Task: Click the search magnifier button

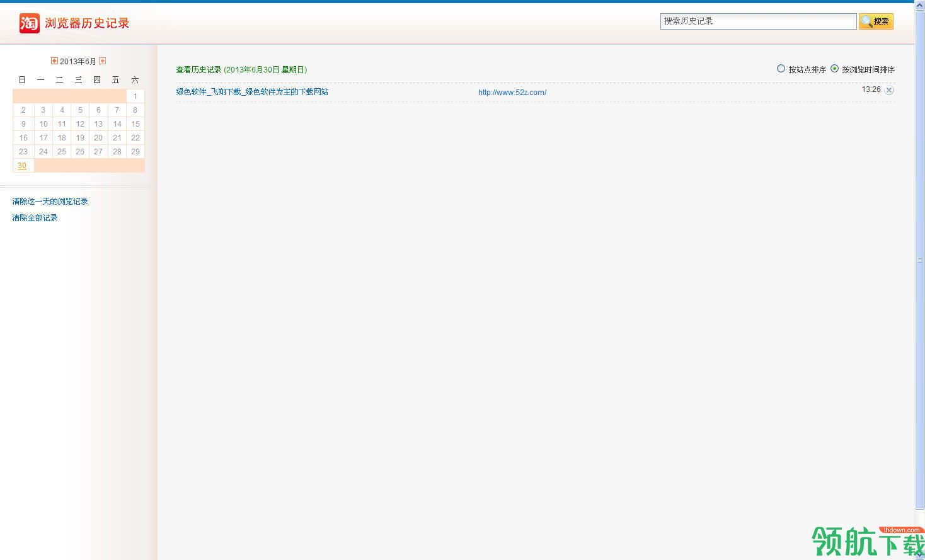Action: 876,21
